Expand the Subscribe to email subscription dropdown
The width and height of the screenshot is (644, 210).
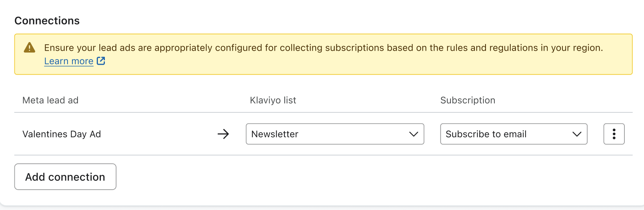pos(513,134)
